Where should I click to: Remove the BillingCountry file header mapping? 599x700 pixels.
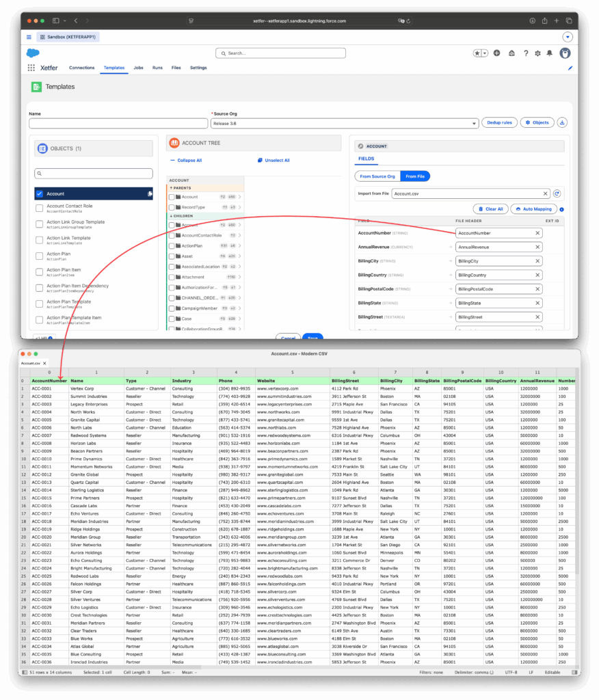(x=537, y=275)
